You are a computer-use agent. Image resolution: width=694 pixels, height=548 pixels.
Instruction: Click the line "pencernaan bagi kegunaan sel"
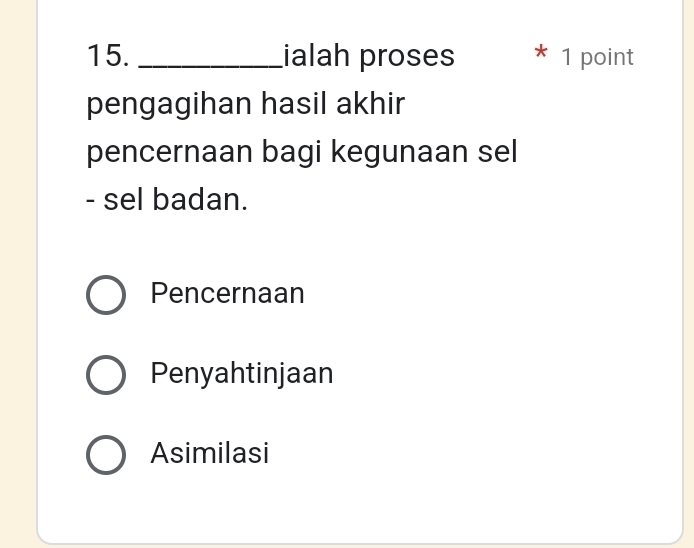point(302,153)
